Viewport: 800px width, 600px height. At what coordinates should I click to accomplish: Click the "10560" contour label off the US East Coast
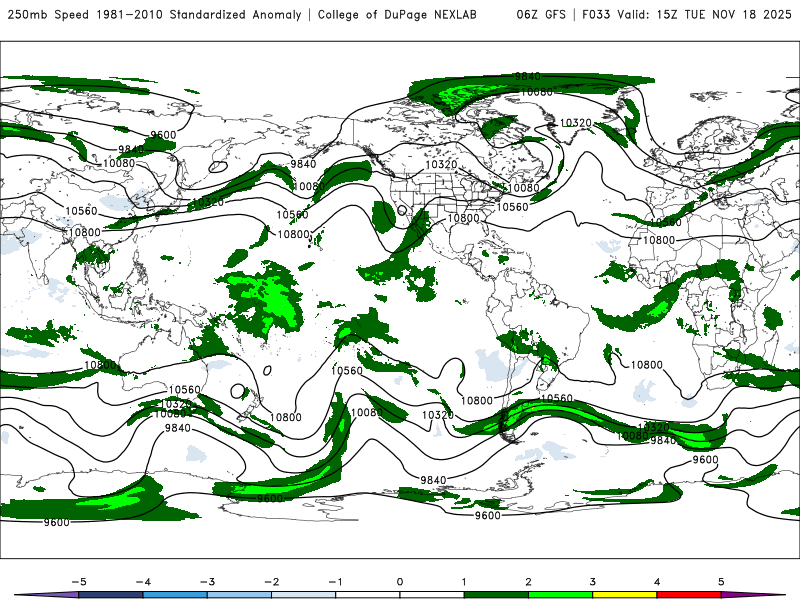coord(512,207)
